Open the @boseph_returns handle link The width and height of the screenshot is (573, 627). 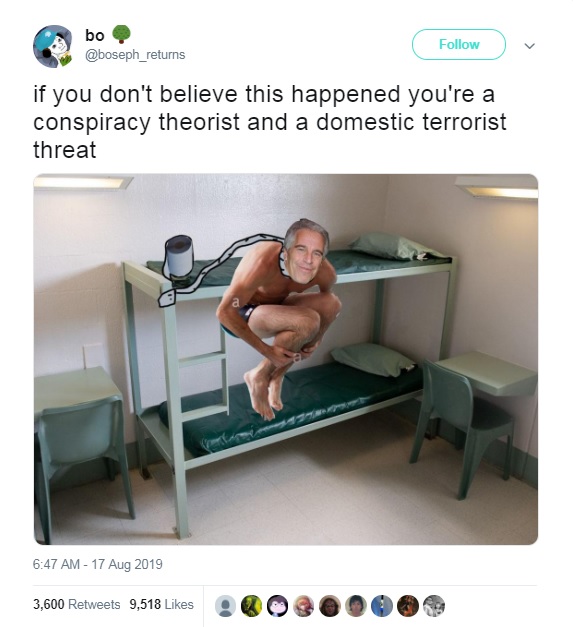point(135,55)
